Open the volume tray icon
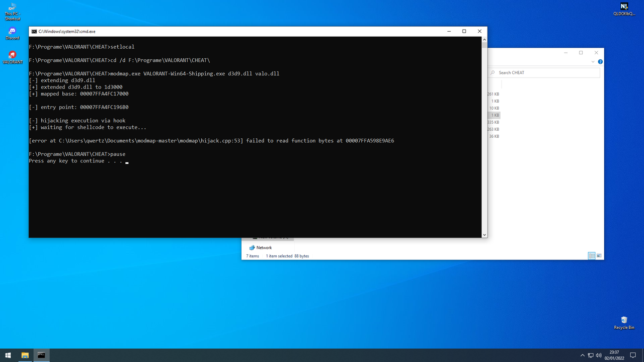 click(x=599, y=355)
